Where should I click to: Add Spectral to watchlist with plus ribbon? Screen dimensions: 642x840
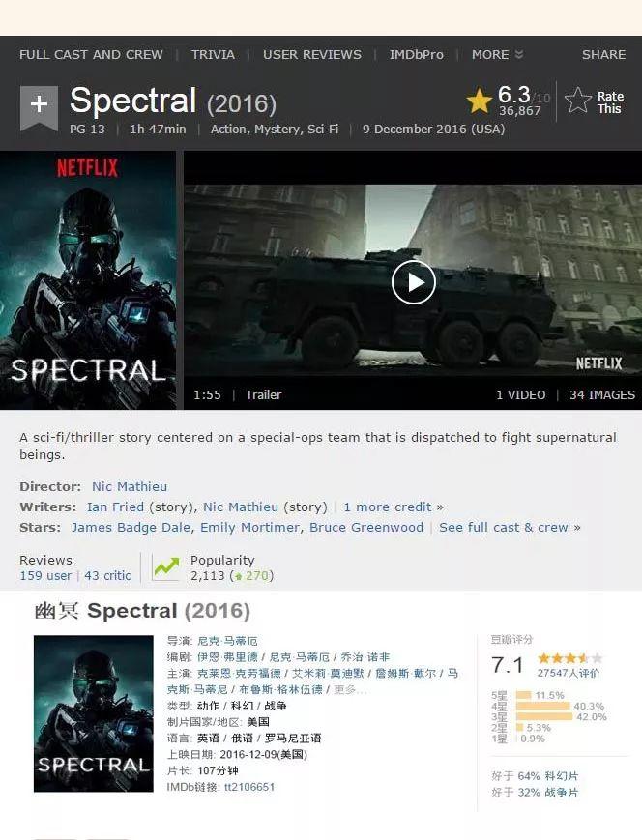tap(39, 107)
